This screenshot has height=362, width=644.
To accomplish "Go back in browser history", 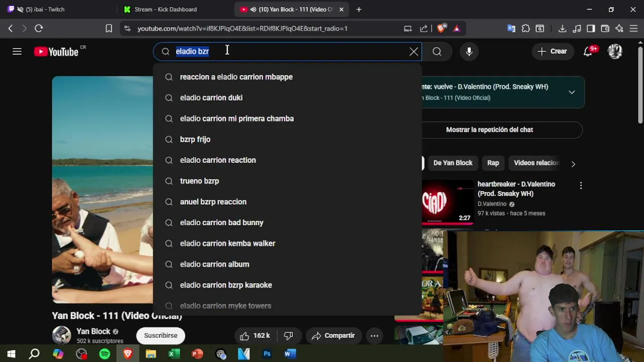I will (x=11, y=29).
